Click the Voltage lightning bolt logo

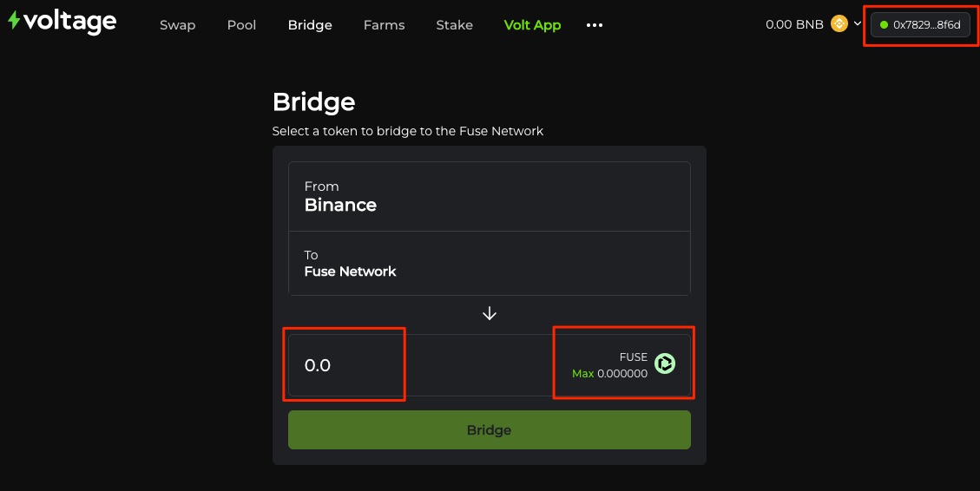pyautogui.click(x=14, y=21)
